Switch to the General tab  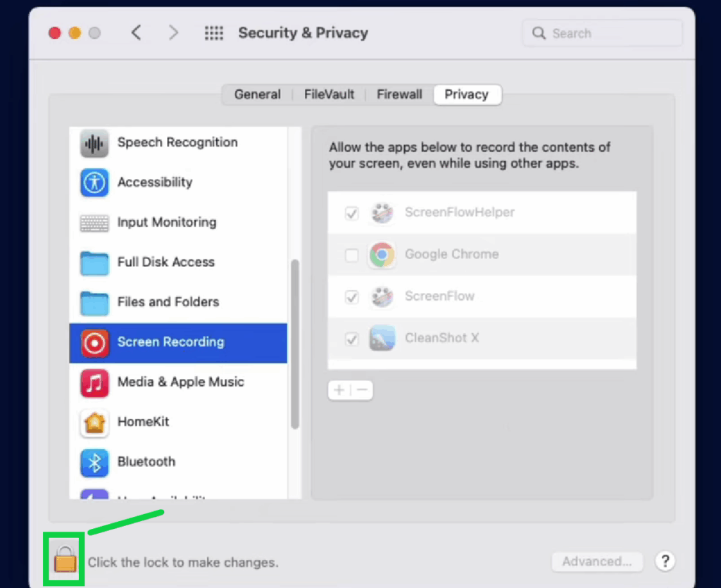(x=258, y=94)
